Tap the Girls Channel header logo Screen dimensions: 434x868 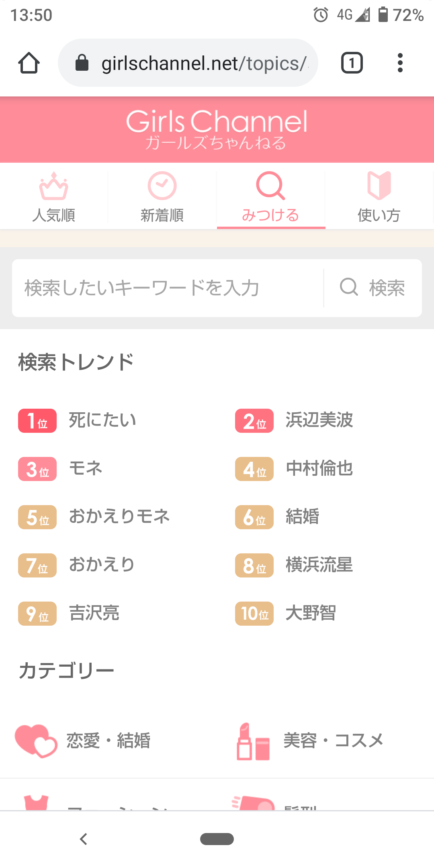click(217, 129)
